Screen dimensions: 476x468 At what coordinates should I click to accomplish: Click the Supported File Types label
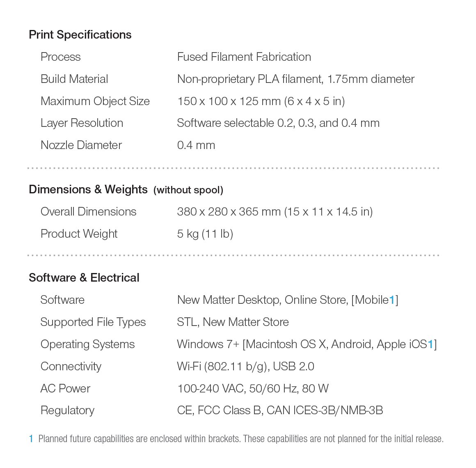point(93,322)
